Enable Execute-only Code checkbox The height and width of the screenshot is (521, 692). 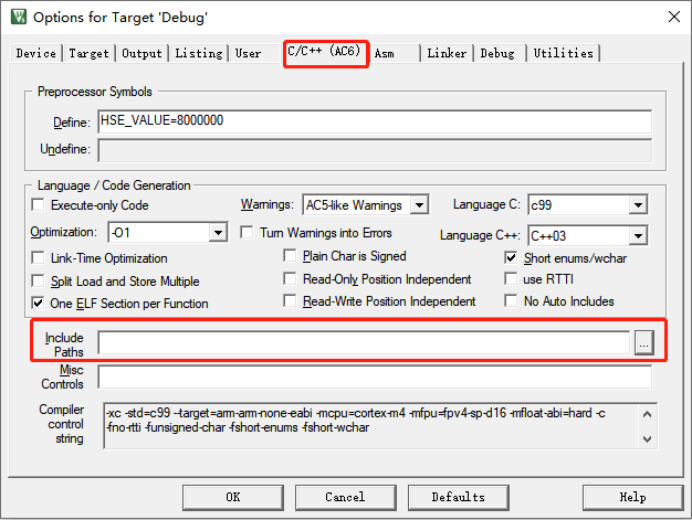(x=40, y=205)
